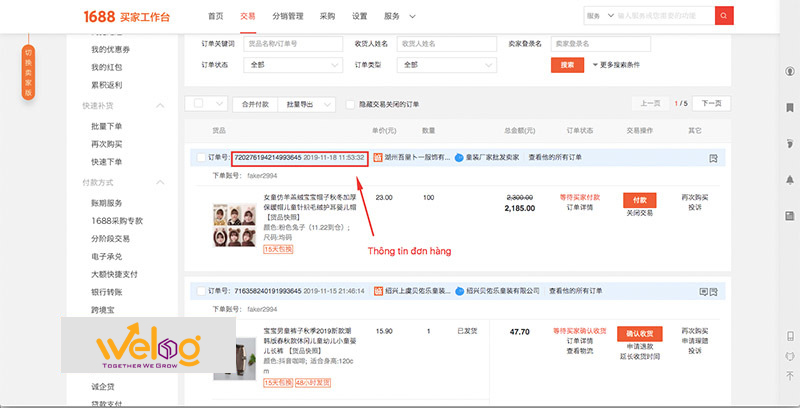Screen dimensions: 800x408
Task: Click the orange shop icon beside 湖州 seller
Action: click(x=378, y=158)
